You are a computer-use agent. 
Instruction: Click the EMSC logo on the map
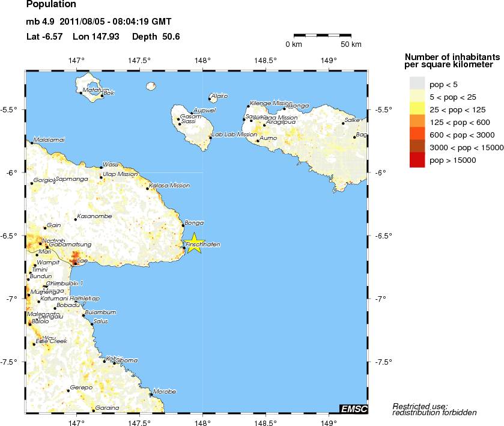354,409
